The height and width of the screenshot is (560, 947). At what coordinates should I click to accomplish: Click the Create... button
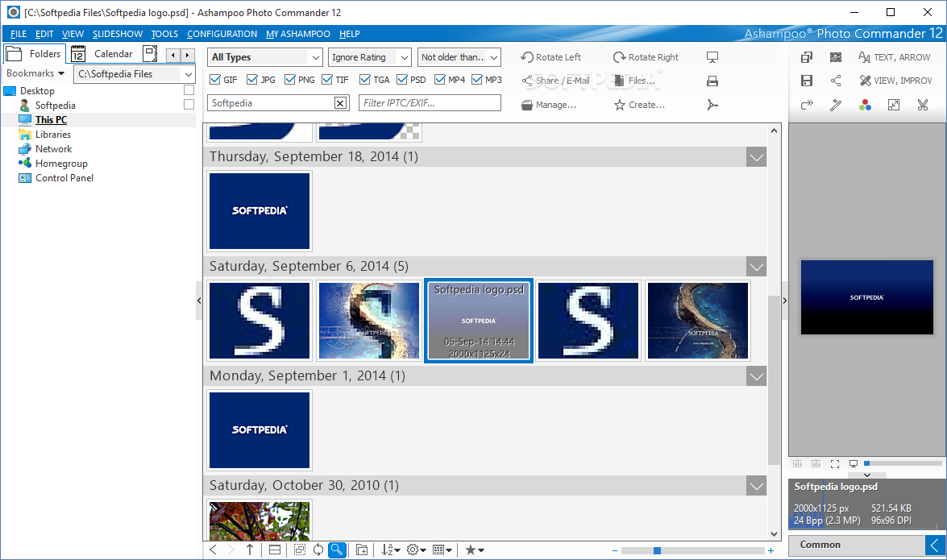(640, 105)
